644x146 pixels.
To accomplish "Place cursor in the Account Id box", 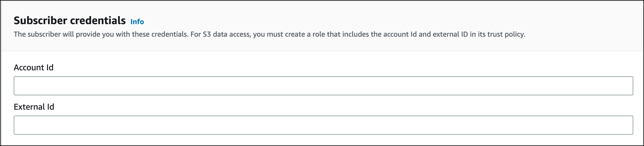I will [323, 86].
